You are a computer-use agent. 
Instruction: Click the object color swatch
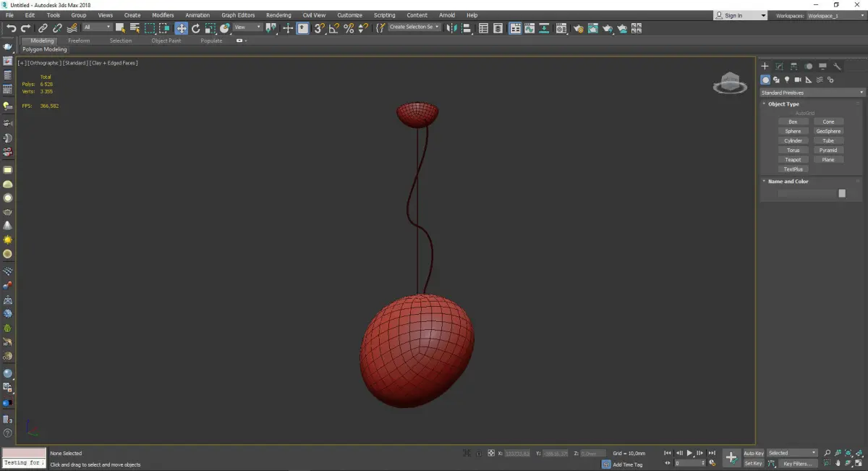click(841, 193)
